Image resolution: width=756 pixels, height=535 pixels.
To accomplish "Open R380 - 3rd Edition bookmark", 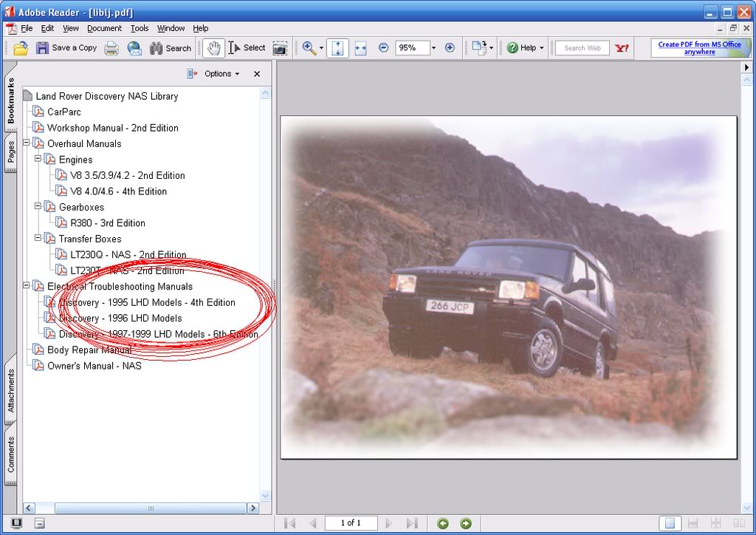I will tap(108, 223).
